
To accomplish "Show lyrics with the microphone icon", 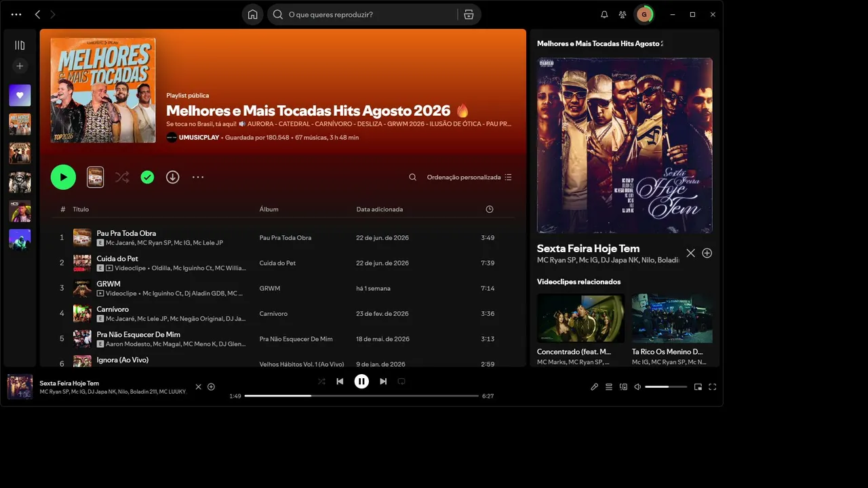I will pyautogui.click(x=594, y=387).
